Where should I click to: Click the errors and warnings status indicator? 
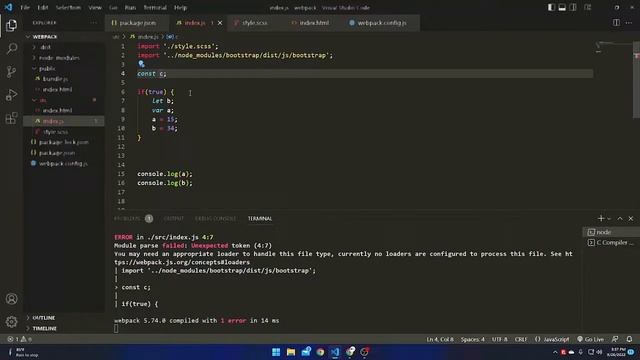(19, 339)
